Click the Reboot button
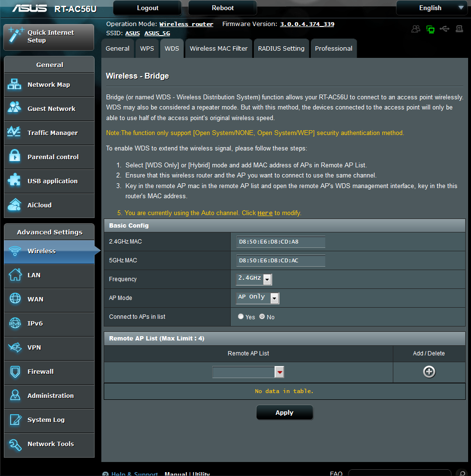This screenshot has height=476, width=471. click(x=222, y=8)
